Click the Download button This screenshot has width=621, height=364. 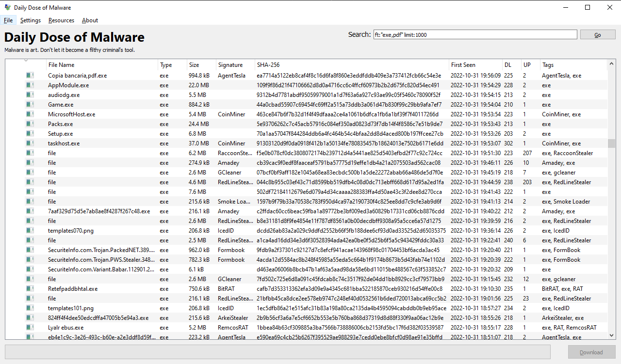(x=591, y=352)
